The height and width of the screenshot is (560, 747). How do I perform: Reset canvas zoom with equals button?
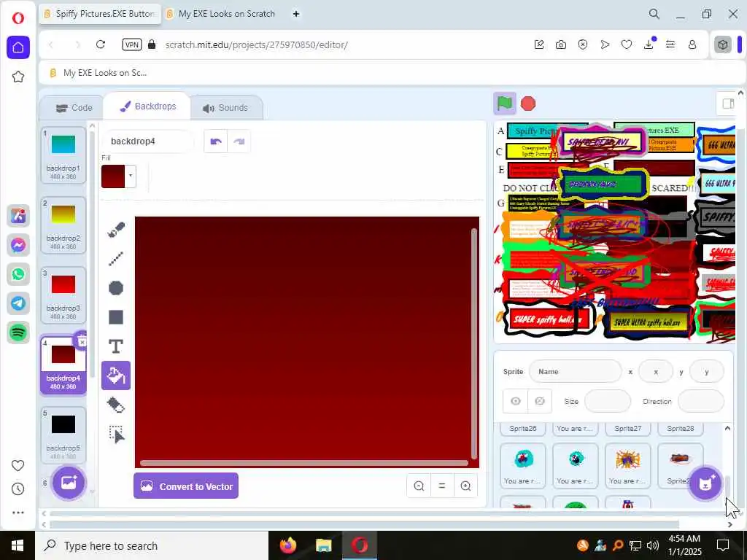[442, 486]
